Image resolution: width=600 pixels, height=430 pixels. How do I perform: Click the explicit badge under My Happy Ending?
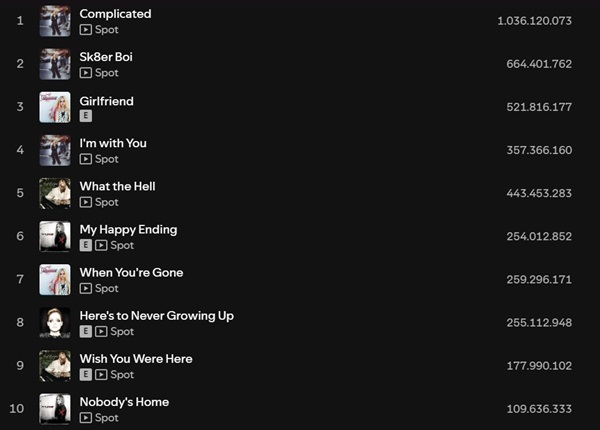tap(86, 245)
